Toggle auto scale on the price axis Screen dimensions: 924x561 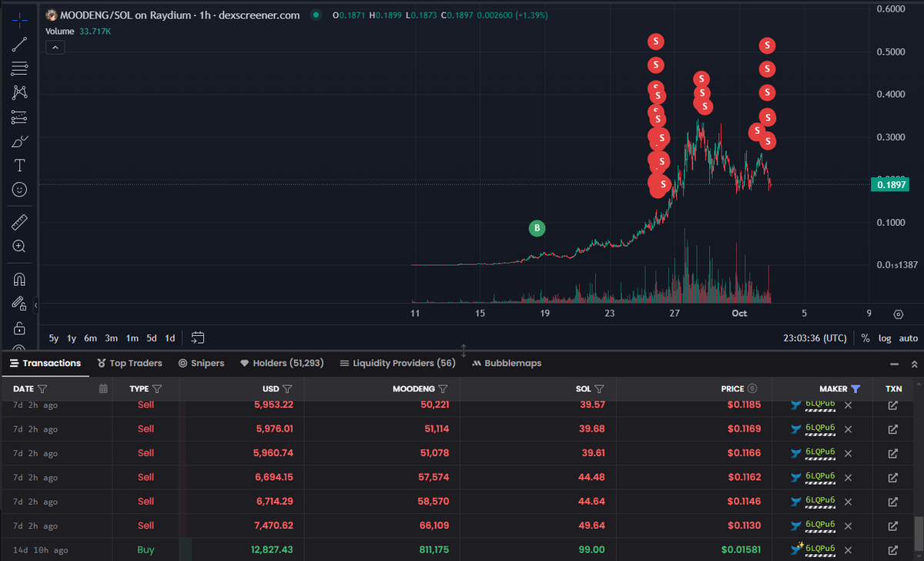click(909, 338)
